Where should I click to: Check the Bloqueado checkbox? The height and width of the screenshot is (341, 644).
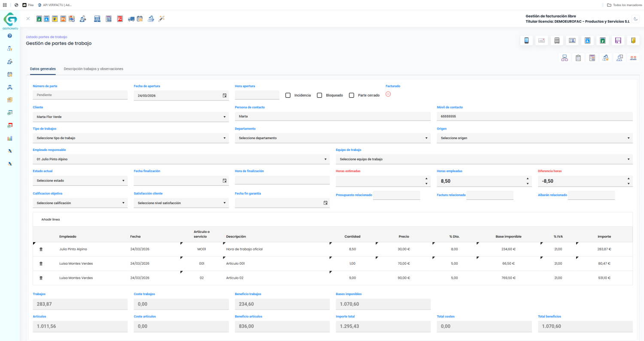tap(319, 95)
